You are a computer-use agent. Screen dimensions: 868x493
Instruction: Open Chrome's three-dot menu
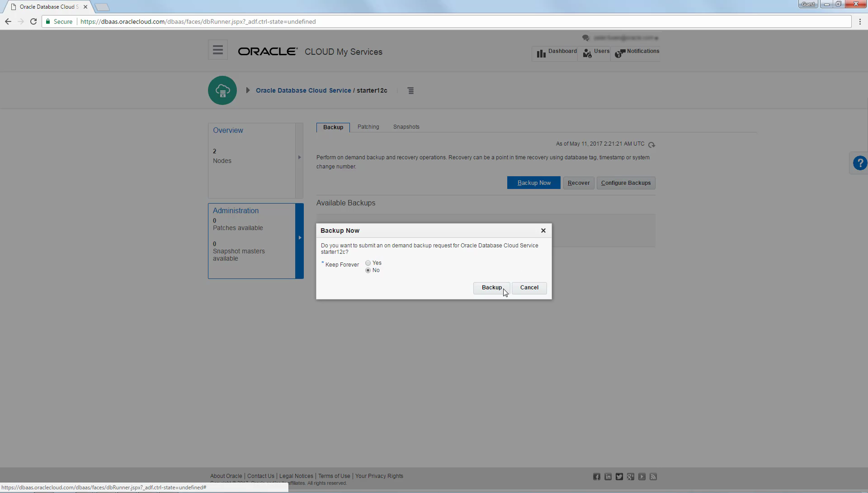click(860, 22)
